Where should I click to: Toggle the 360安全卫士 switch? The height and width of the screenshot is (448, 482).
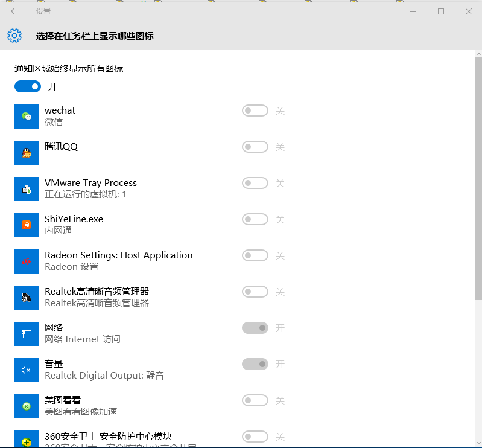(255, 437)
